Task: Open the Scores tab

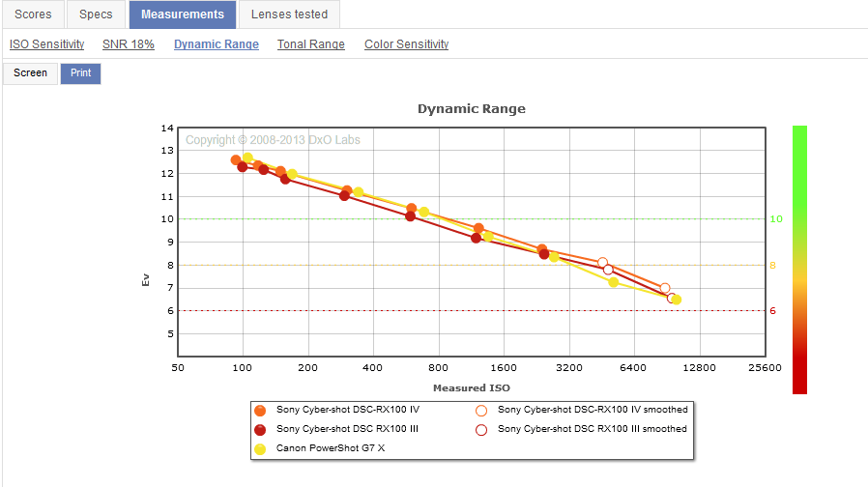Action: point(33,14)
